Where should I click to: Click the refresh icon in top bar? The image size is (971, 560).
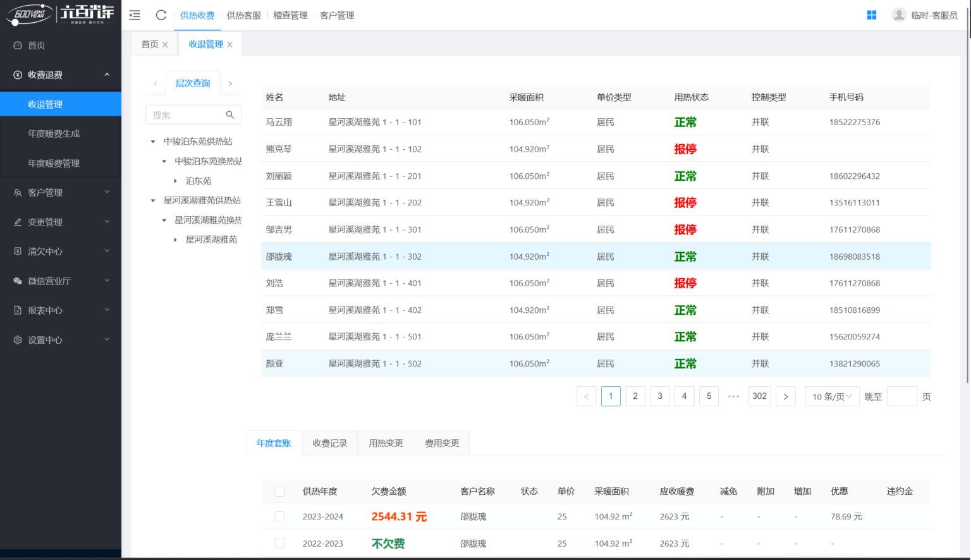pyautogui.click(x=161, y=15)
